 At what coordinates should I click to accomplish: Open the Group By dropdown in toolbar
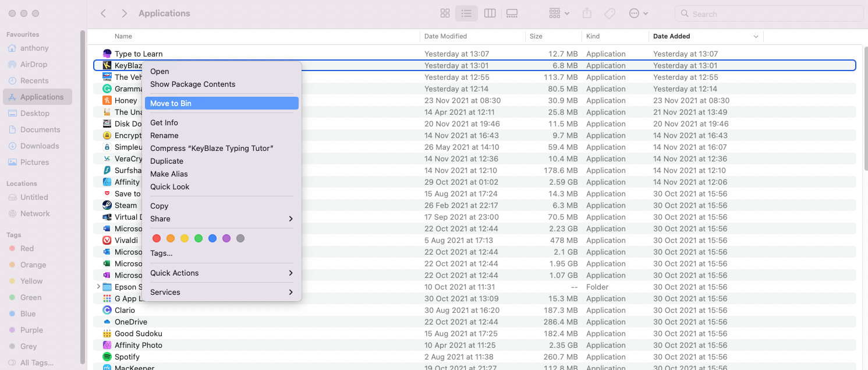(x=559, y=13)
